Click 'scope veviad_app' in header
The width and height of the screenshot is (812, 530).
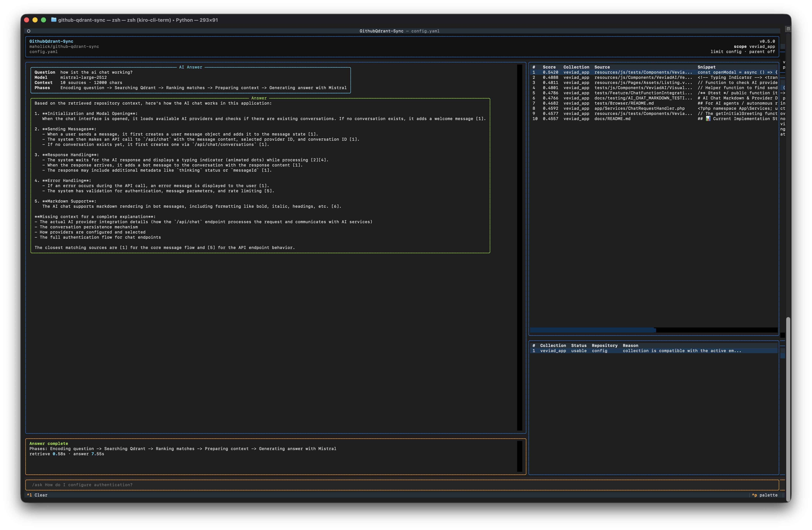[x=754, y=46]
